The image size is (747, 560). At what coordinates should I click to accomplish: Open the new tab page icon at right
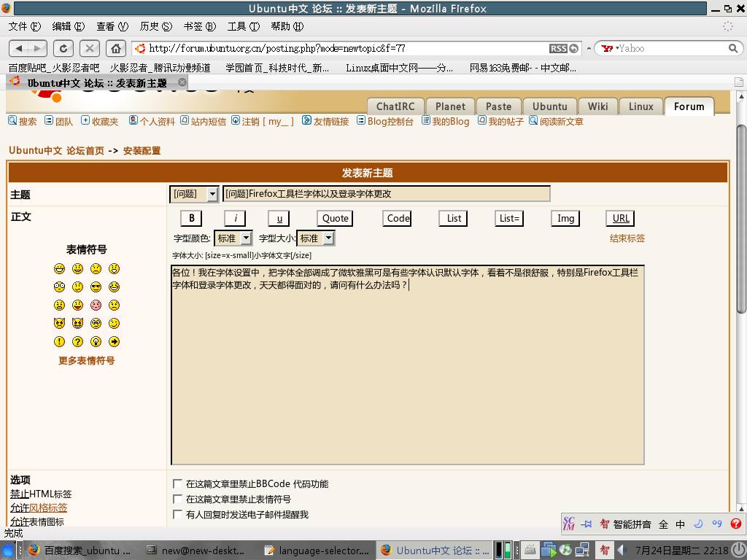pos(739,82)
